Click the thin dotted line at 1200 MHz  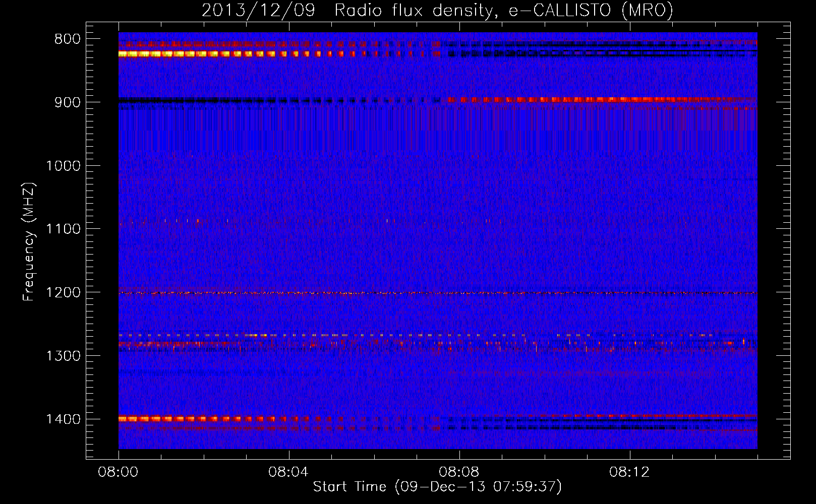click(x=438, y=293)
